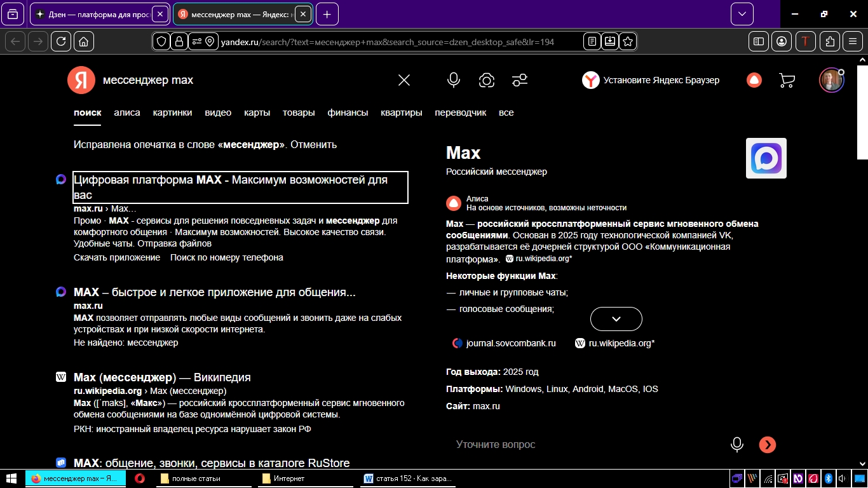Open the tab list dropdown arrow
The width and height of the screenshot is (868, 488).
click(x=742, y=14)
